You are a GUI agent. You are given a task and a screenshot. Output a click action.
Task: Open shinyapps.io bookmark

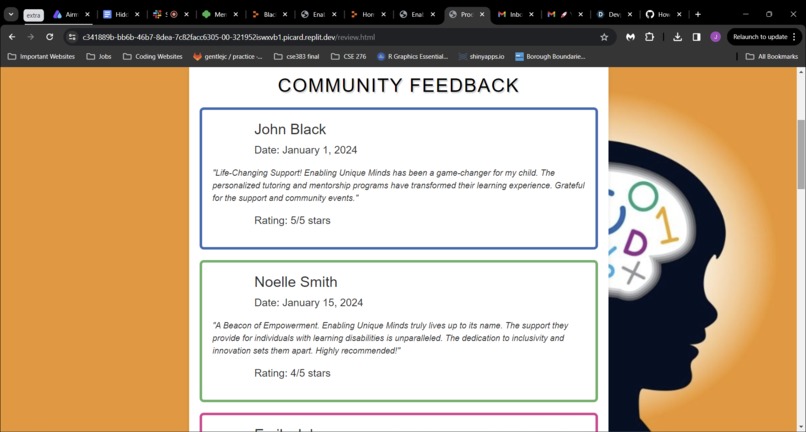pos(481,57)
